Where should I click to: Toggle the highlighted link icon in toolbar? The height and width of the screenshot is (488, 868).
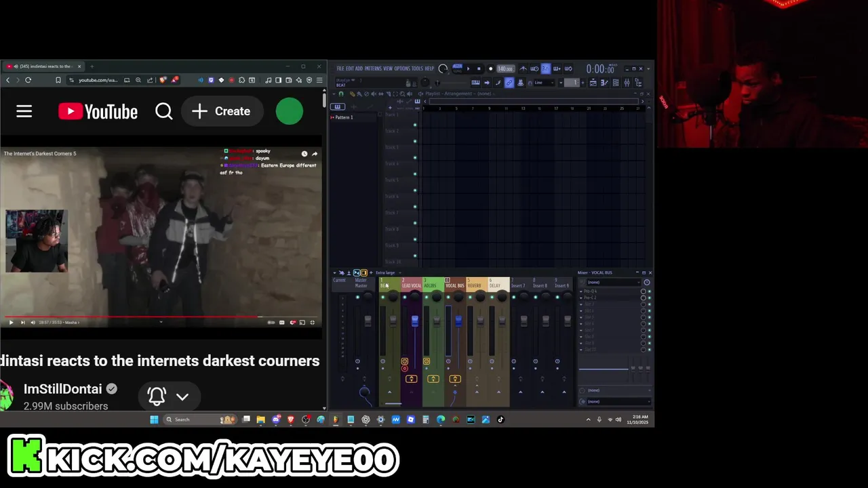click(x=509, y=83)
